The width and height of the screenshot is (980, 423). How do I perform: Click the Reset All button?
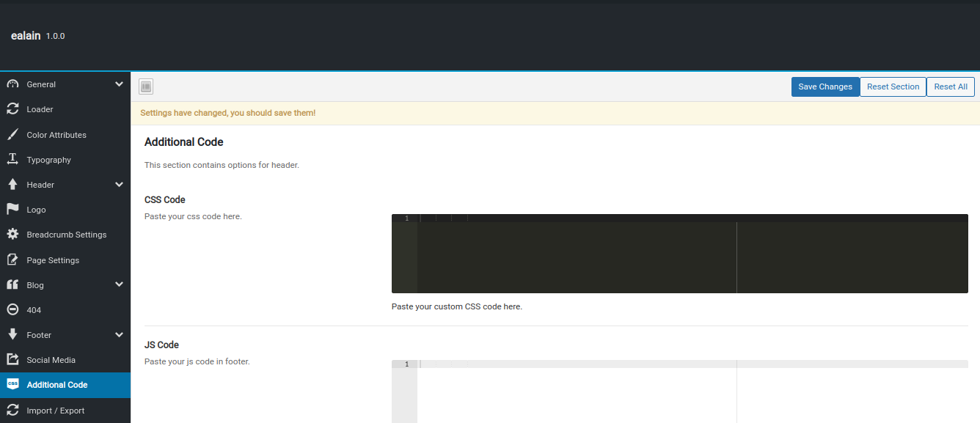951,87
